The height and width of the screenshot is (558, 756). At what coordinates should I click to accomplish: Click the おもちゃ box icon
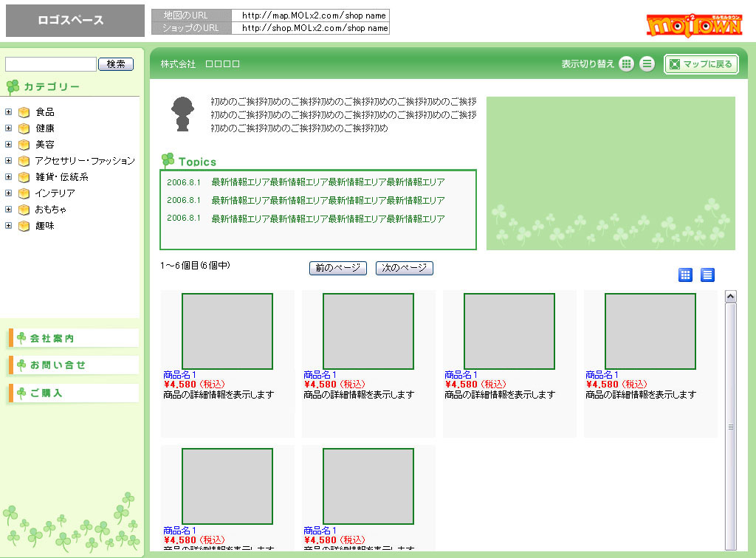(x=24, y=210)
